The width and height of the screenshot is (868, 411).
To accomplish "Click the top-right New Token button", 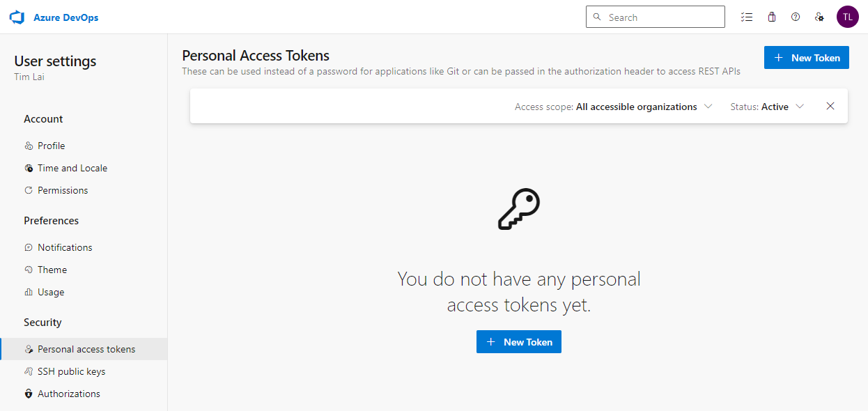I will (807, 58).
